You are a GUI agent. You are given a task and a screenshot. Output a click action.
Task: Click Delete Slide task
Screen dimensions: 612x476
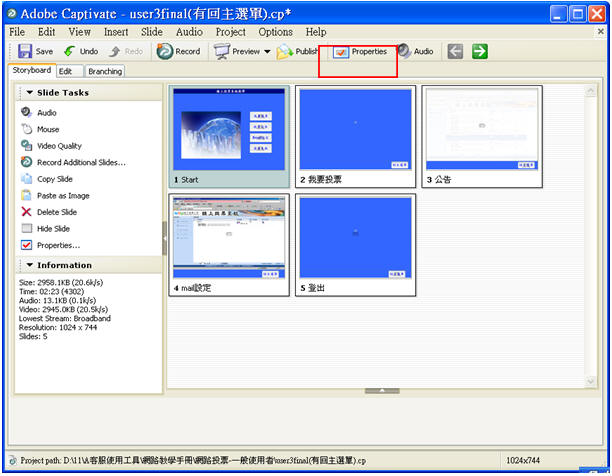(x=49, y=212)
